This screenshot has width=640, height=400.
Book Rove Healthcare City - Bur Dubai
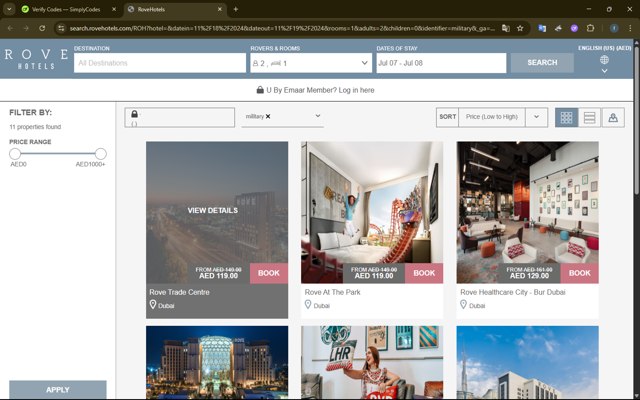[x=580, y=273]
